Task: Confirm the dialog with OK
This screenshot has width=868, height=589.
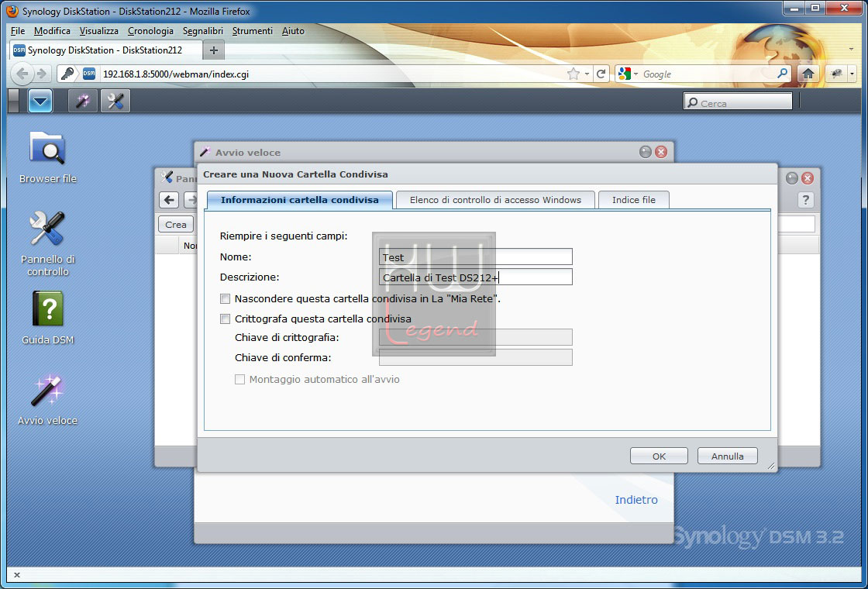Action: [659, 456]
